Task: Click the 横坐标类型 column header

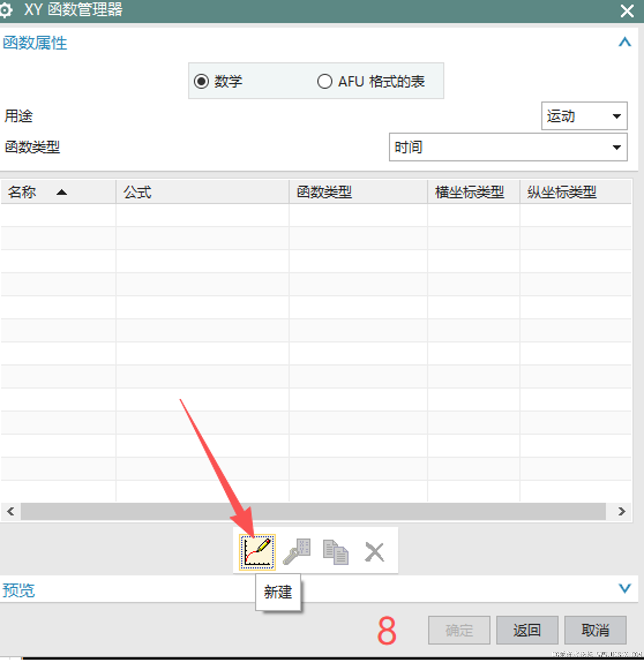Action: tap(474, 192)
